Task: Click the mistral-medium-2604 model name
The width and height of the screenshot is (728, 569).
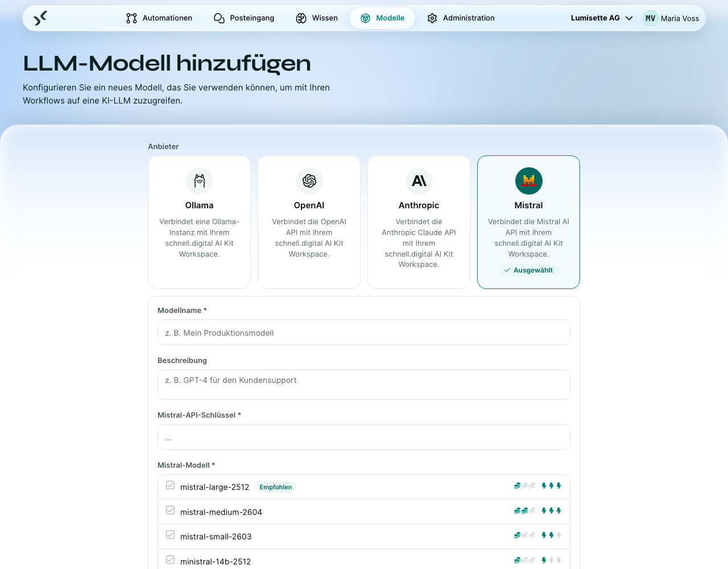Action: pyautogui.click(x=221, y=512)
